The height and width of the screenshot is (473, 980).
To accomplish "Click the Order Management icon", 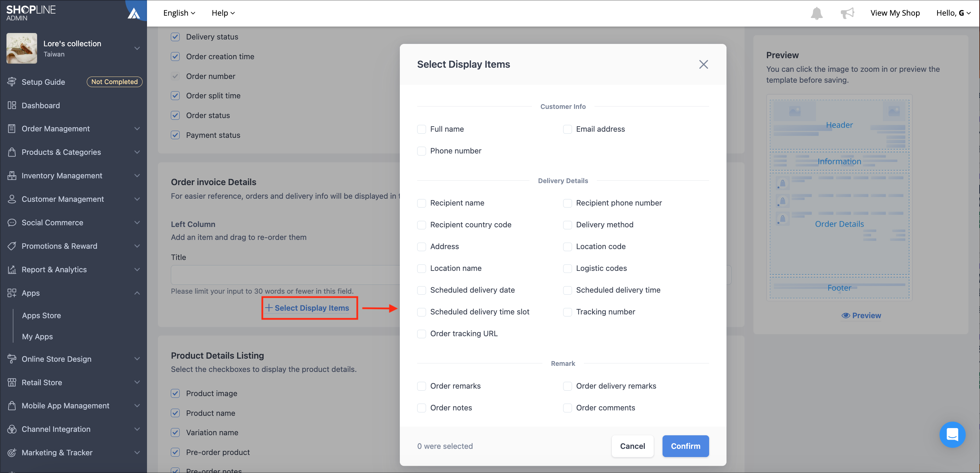I will click(x=12, y=129).
